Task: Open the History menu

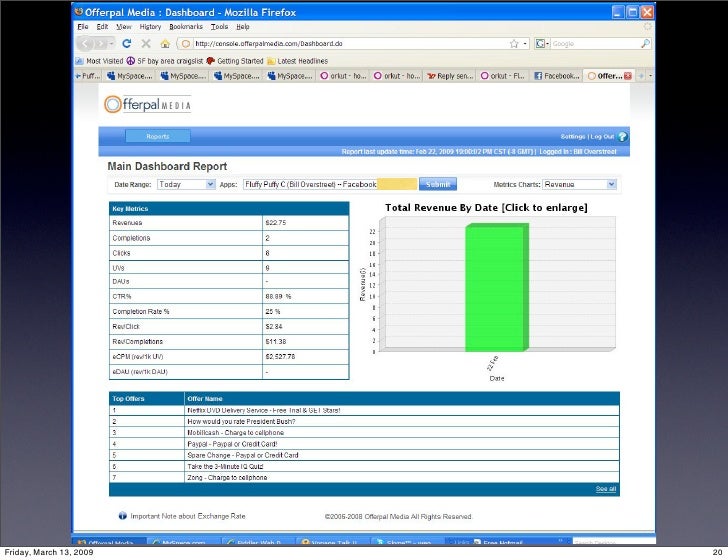Action: click(150, 27)
